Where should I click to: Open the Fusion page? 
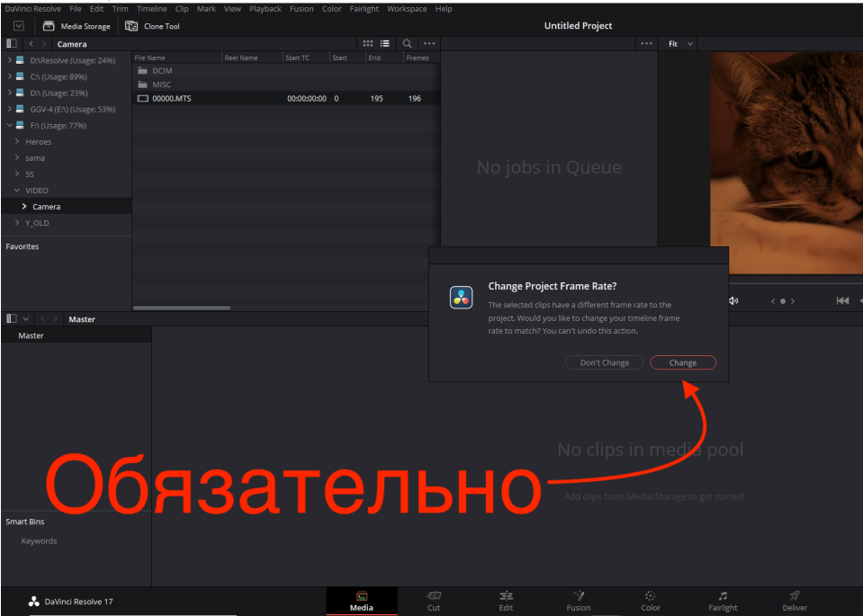(x=578, y=601)
